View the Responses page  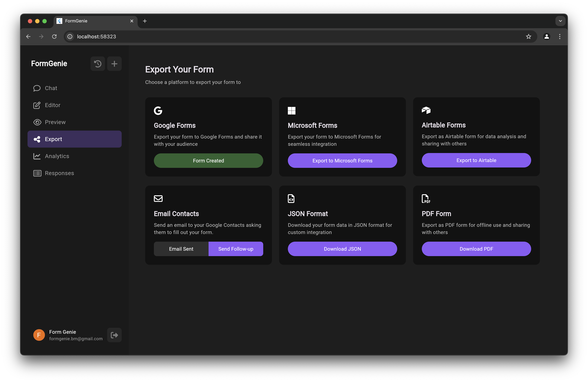[x=59, y=173]
